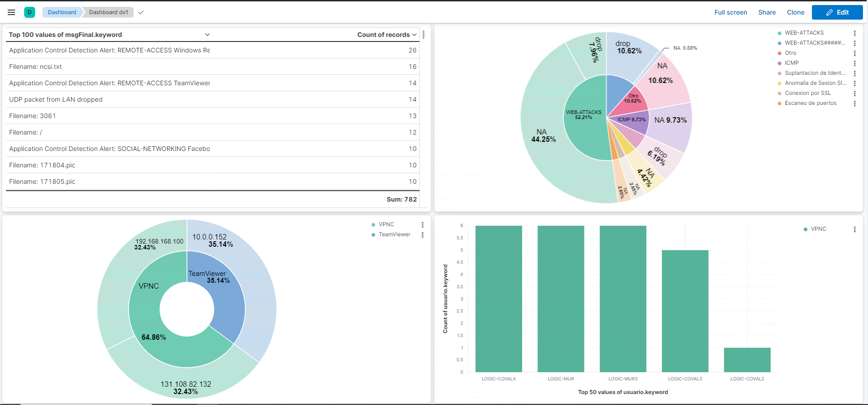
Task: Open options menu for ICMP legend item
Action: click(x=855, y=63)
